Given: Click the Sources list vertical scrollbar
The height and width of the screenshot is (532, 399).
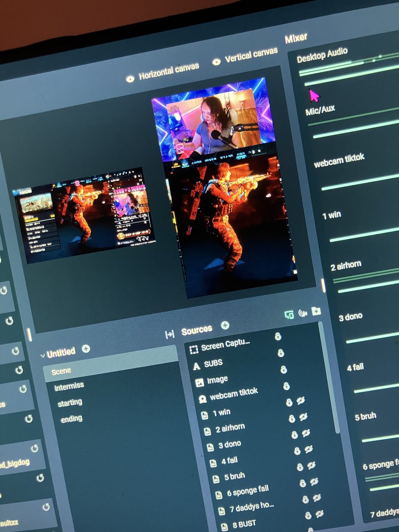Looking at the screenshot, I should pos(329,377).
